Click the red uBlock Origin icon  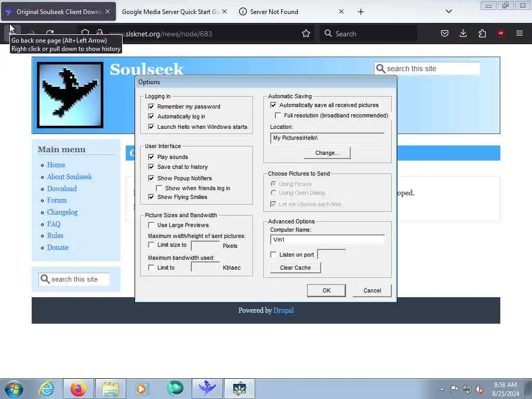500,33
